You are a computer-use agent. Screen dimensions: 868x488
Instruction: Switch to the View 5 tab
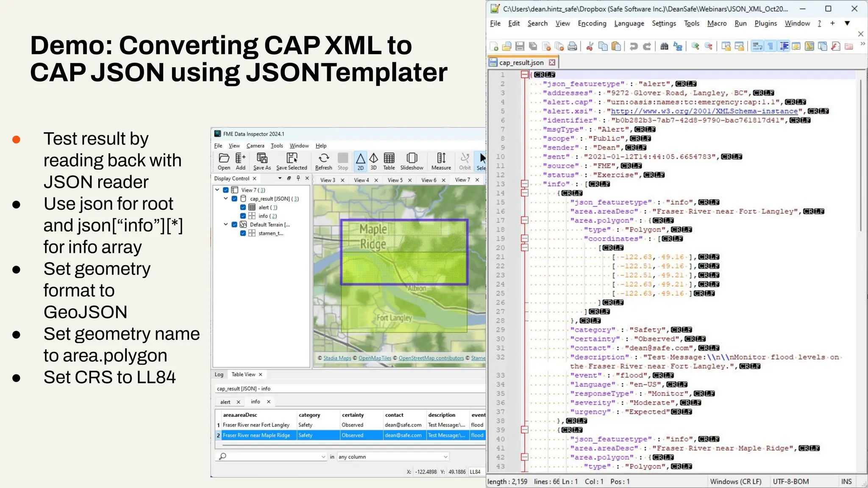point(395,180)
